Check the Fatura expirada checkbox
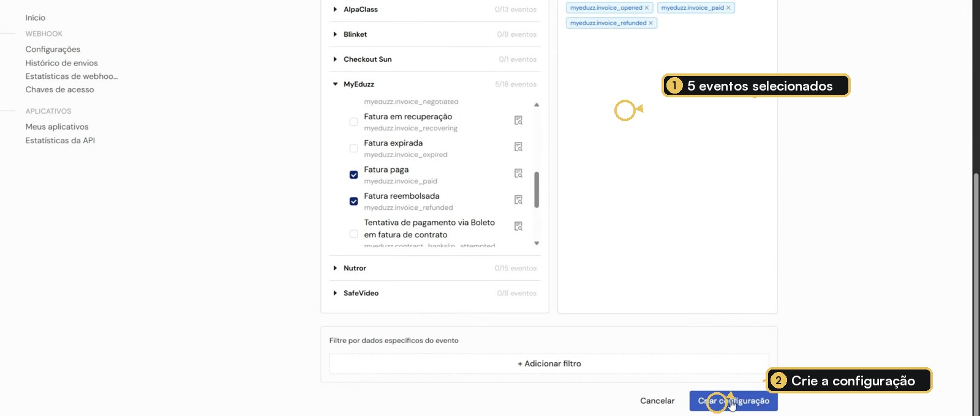The height and width of the screenshot is (416, 980). click(353, 148)
